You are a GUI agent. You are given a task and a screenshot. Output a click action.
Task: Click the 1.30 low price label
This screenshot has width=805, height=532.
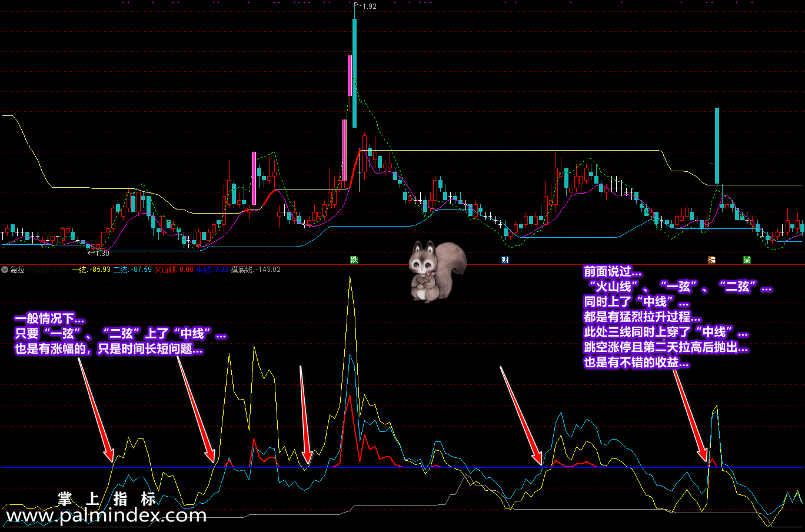102,254
